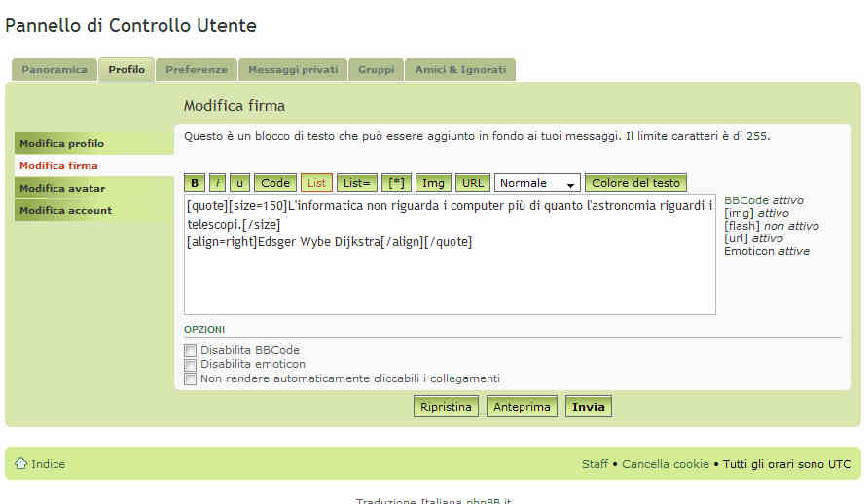This screenshot has height=504, width=868.
Task: Insert list item [*] tag
Action: coord(396,183)
